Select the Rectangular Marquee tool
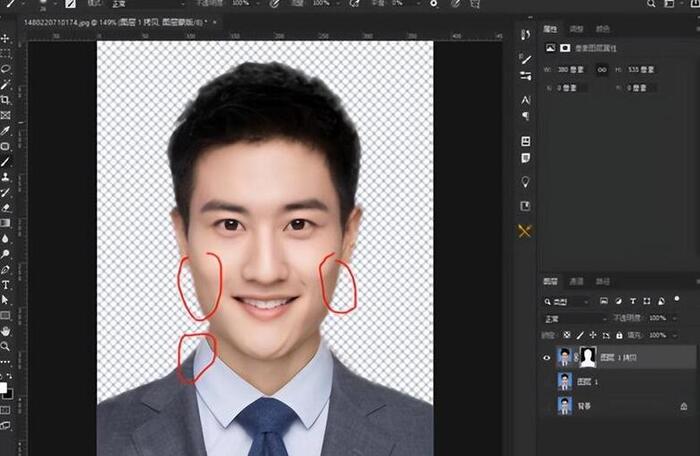The image size is (700, 456). coord(5,54)
